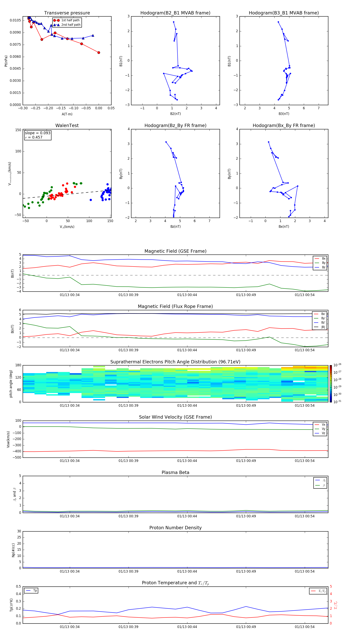Click the 'B3(nT)' x-axis label

284,114
